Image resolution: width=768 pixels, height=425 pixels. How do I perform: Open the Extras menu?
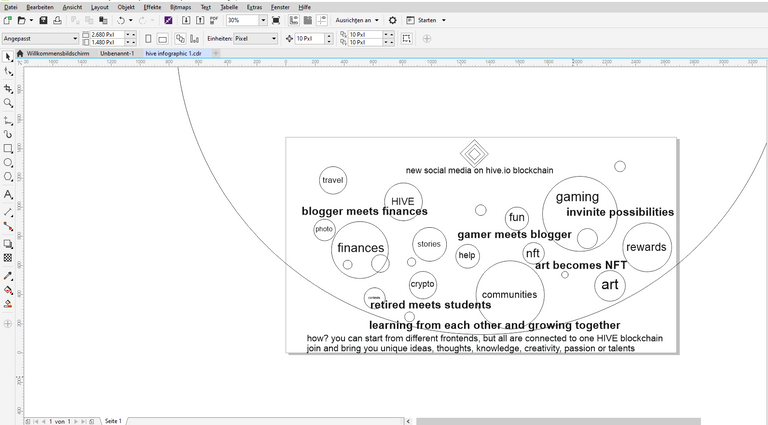254,7
